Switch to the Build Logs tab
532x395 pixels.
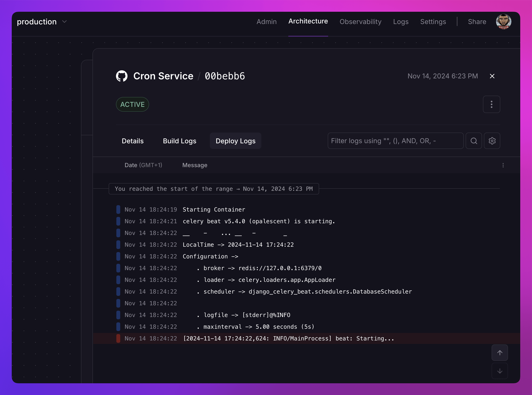point(179,141)
